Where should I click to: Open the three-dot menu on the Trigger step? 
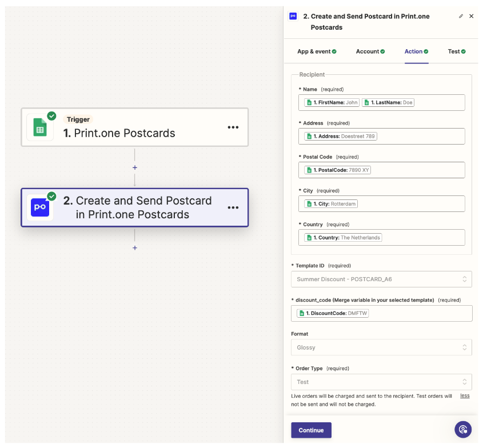[x=233, y=127]
